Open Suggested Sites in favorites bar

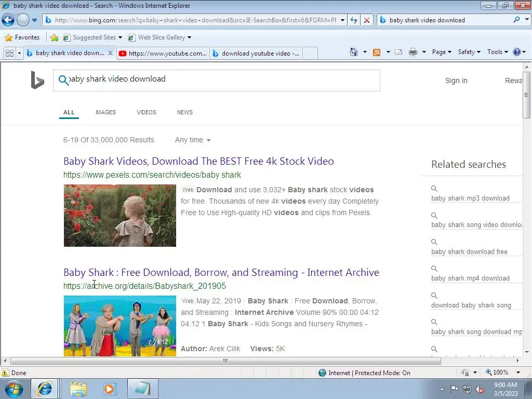92,37
